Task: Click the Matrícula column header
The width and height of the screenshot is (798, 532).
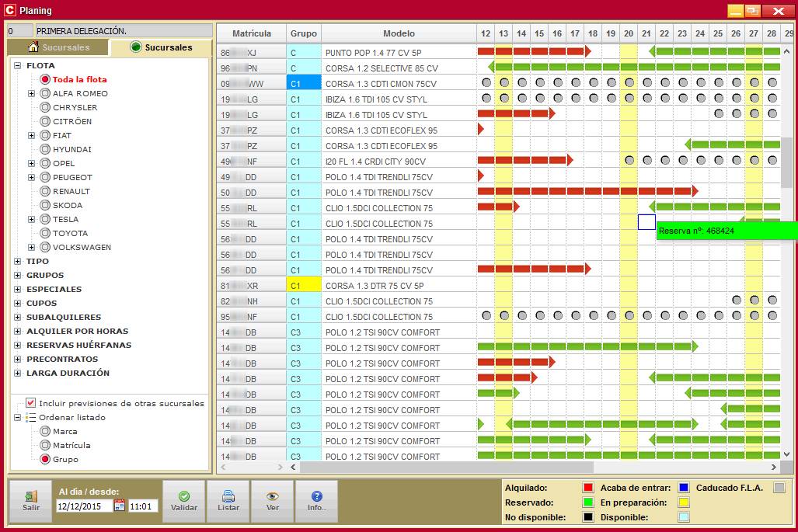Action: [x=252, y=33]
